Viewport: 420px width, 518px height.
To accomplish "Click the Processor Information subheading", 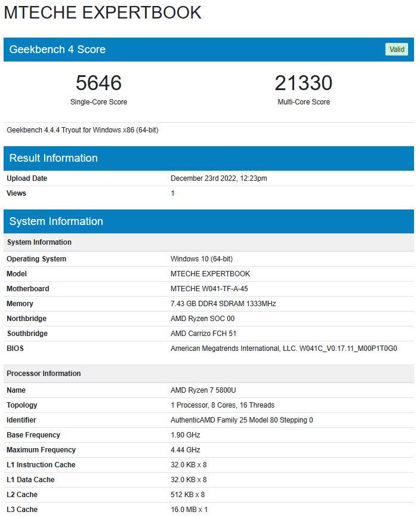I will [x=44, y=374].
